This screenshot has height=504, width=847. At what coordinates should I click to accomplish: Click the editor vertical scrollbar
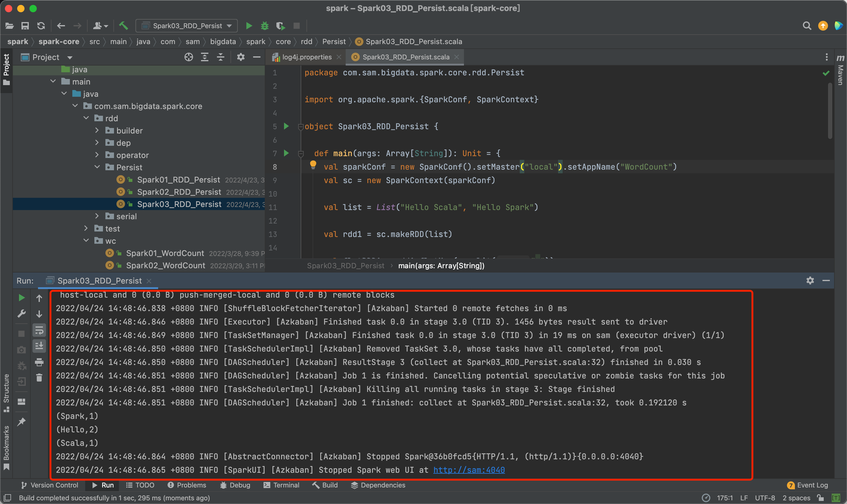tap(830, 110)
